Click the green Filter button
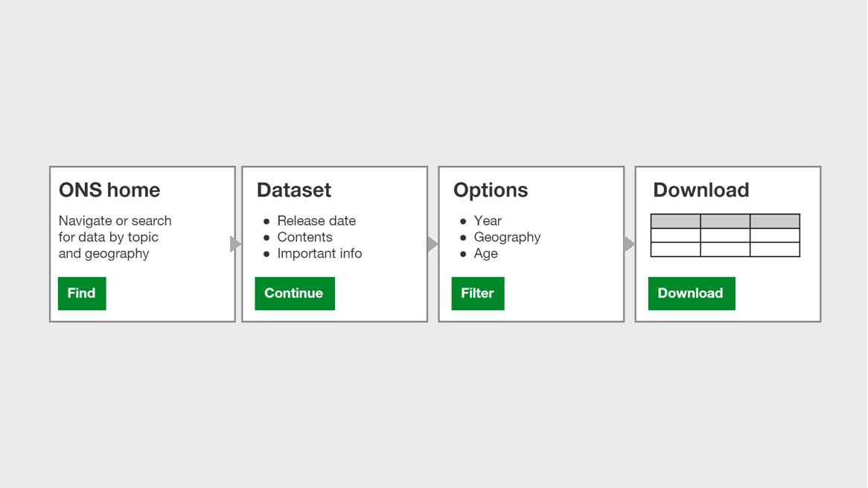868x488 pixels. (478, 293)
